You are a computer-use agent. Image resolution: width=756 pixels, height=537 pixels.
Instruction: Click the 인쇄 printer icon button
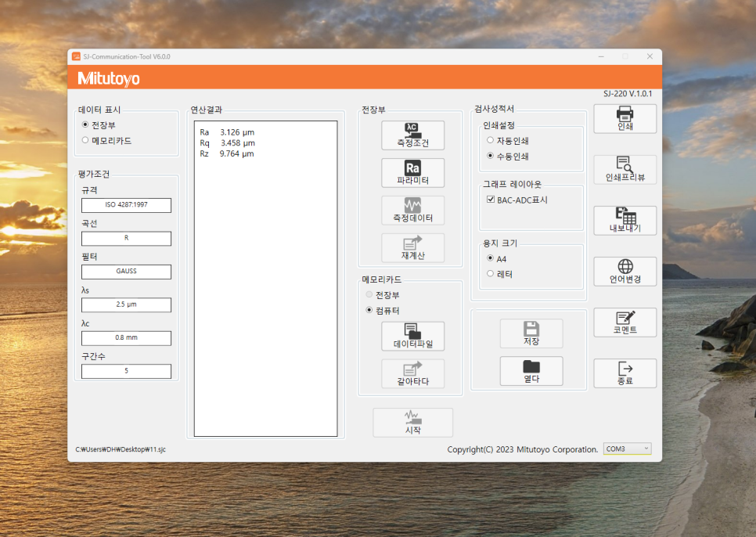point(625,119)
